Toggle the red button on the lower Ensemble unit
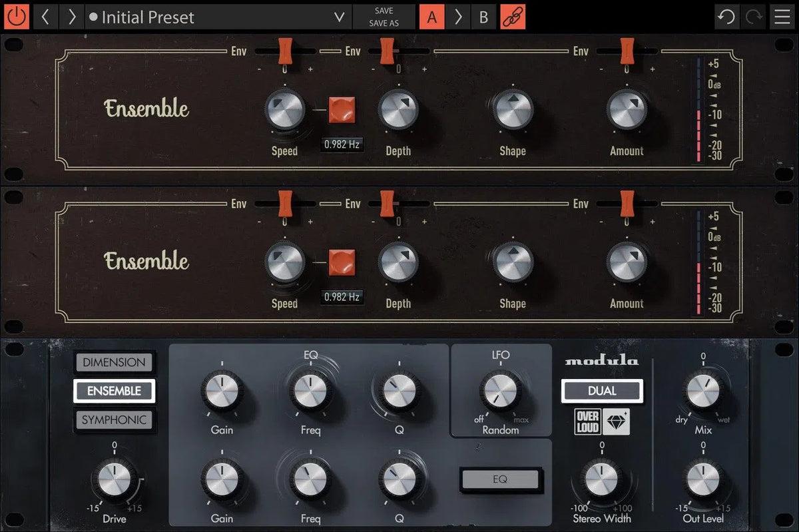The width and height of the screenshot is (799, 532). point(342,263)
